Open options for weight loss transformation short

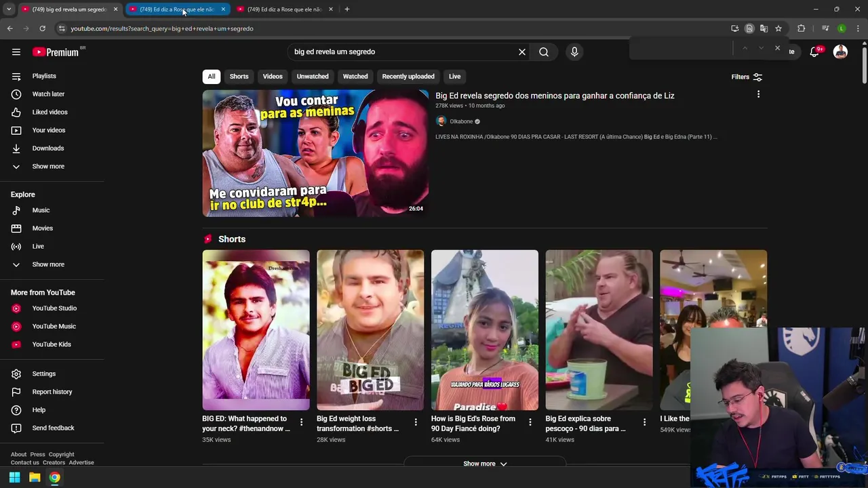(416, 422)
